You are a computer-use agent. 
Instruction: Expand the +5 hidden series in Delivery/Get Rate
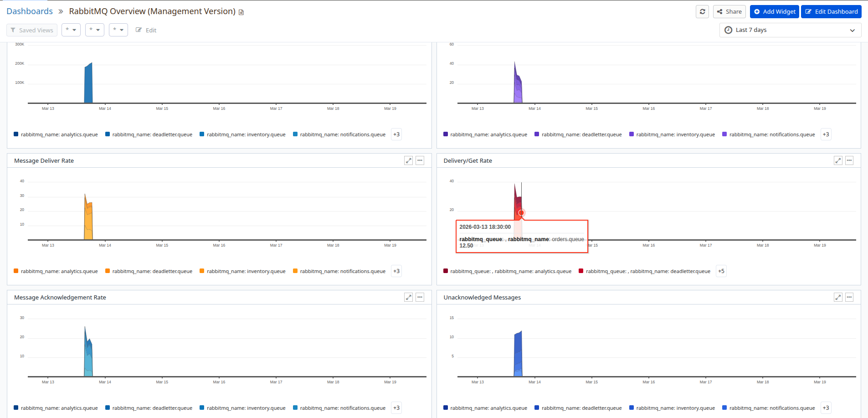721,271
